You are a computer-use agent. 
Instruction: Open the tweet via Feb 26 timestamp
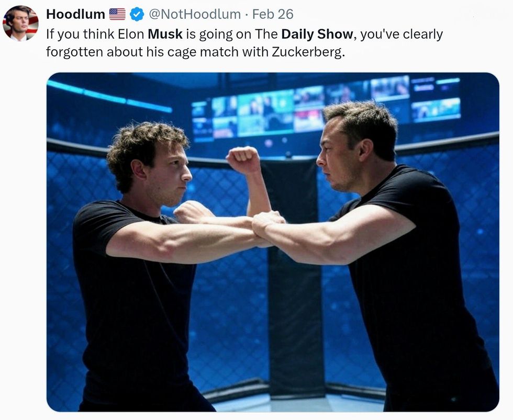point(273,14)
